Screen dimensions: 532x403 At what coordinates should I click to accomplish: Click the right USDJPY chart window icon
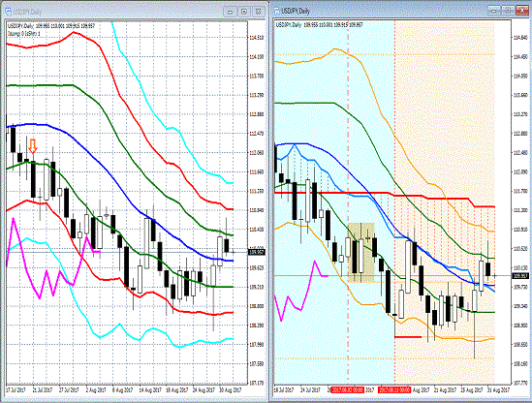pos(276,11)
